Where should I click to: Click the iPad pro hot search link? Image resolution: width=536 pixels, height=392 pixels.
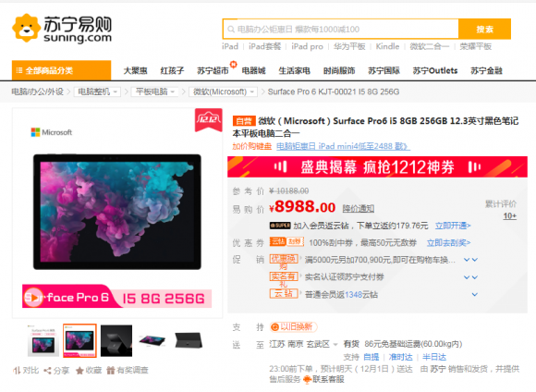point(307,46)
